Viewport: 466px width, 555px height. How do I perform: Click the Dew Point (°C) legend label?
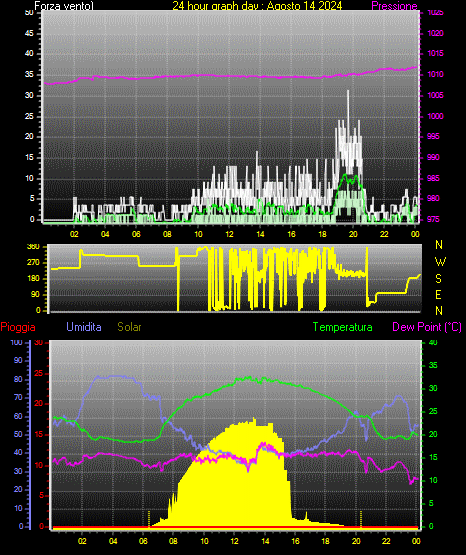(x=427, y=327)
